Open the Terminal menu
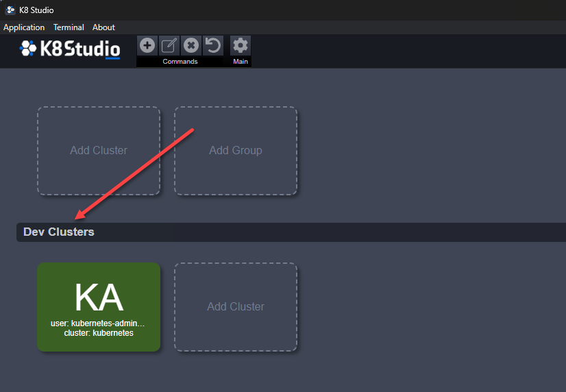Viewport: 566px width, 392px height. coord(69,27)
